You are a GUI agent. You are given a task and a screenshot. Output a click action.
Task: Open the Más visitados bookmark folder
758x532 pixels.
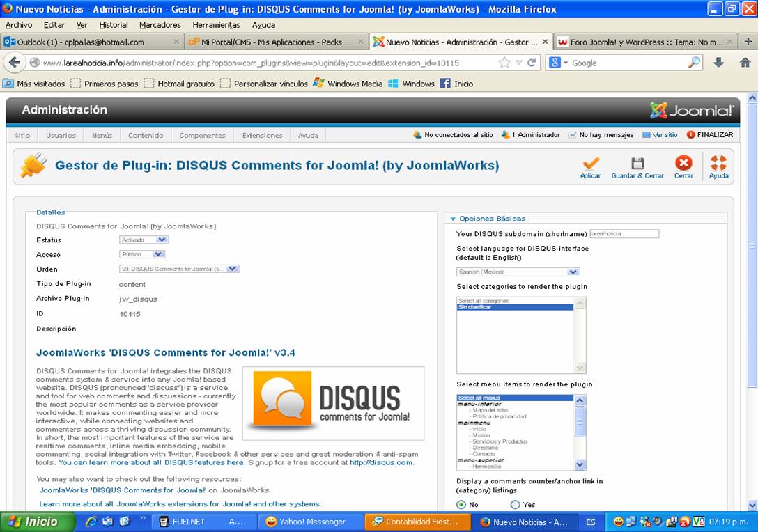point(33,84)
